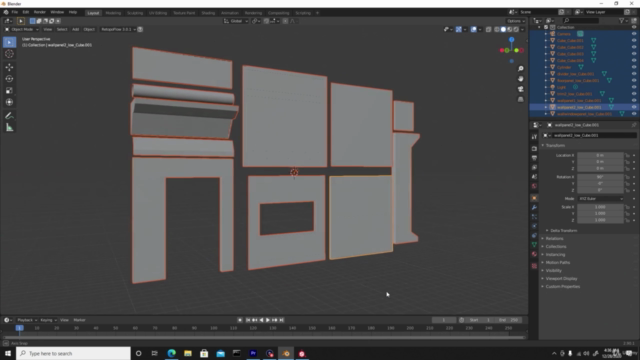Open the Object Mode dropdown
The image size is (640, 360).
pos(22,29)
